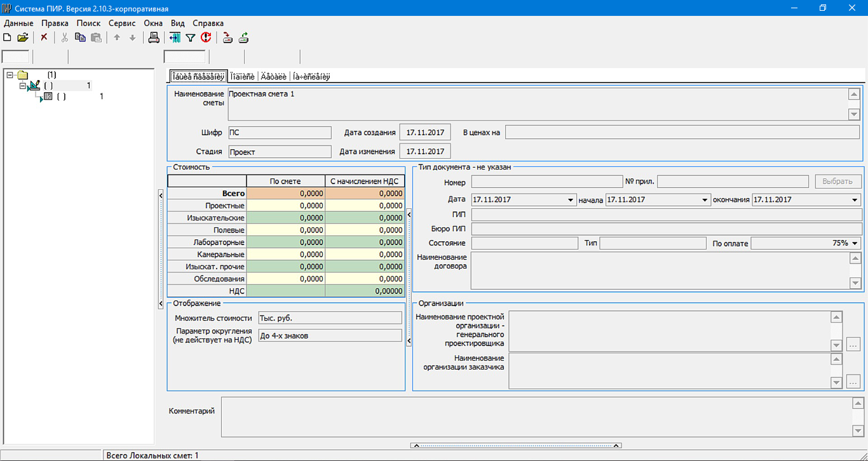Click the copy icon in toolbar
Image resolution: width=868 pixels, height=461 pixels.
click(x=80, y=37)
